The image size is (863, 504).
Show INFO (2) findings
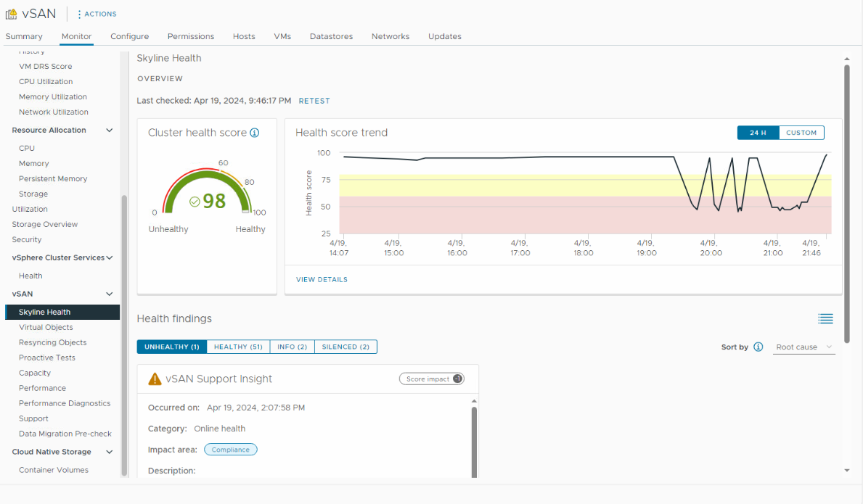pyautogui.click(x=293, y=347)
